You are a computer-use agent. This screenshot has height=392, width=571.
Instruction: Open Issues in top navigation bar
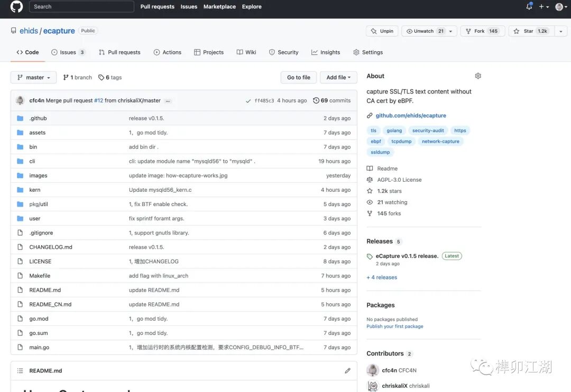(x=189, y=6)
